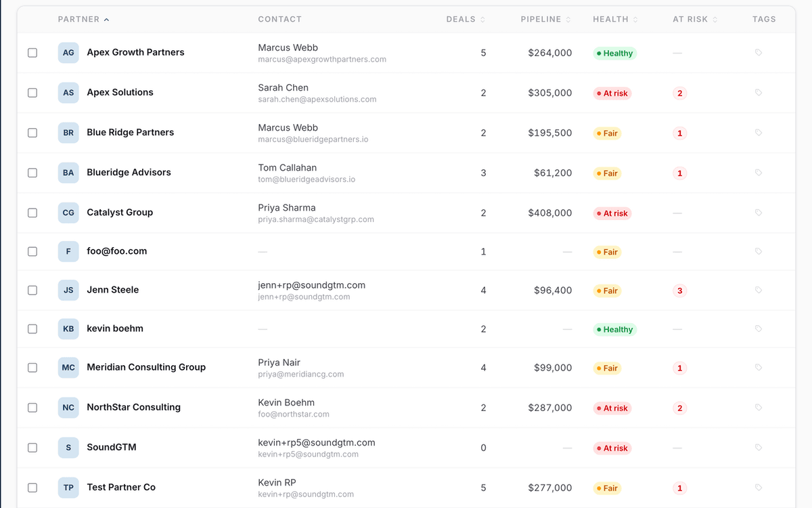Open the Blue Ridge Partners partner name
Image resolution: width=812 pixels, height=508 pixels.
point(130,133)
